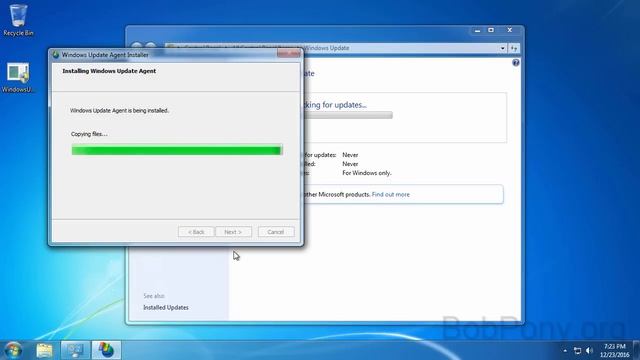Image resolution: width=640 pixels, height=360 pixels.
Task: Click the green Copying files progress bar
Action: pos(177,150)
